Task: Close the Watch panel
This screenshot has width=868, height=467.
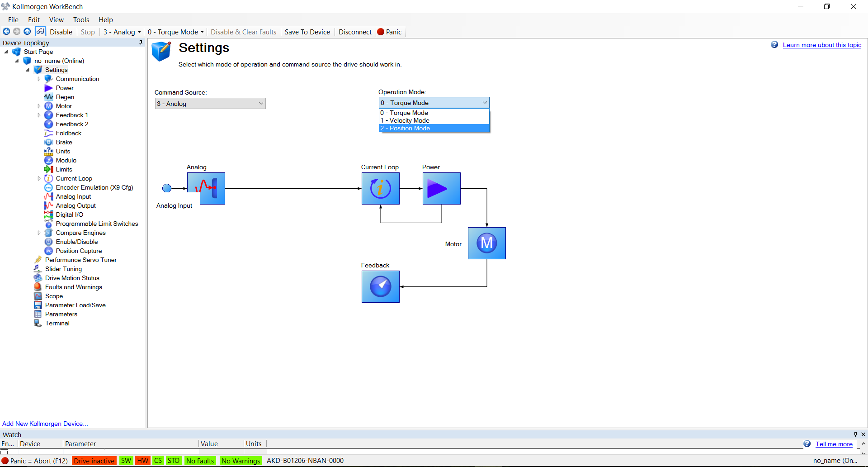Action: coord(863,434)
